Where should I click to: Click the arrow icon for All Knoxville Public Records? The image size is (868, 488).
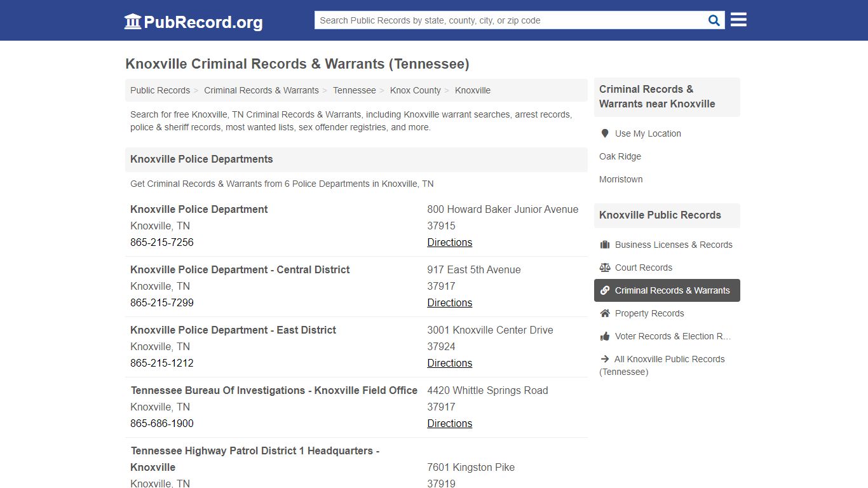click(605, 359)
